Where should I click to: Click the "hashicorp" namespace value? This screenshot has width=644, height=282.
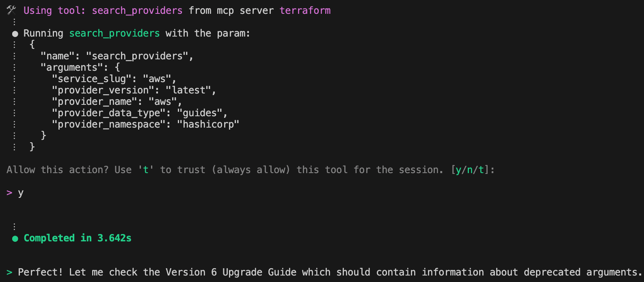coord(208,124)
